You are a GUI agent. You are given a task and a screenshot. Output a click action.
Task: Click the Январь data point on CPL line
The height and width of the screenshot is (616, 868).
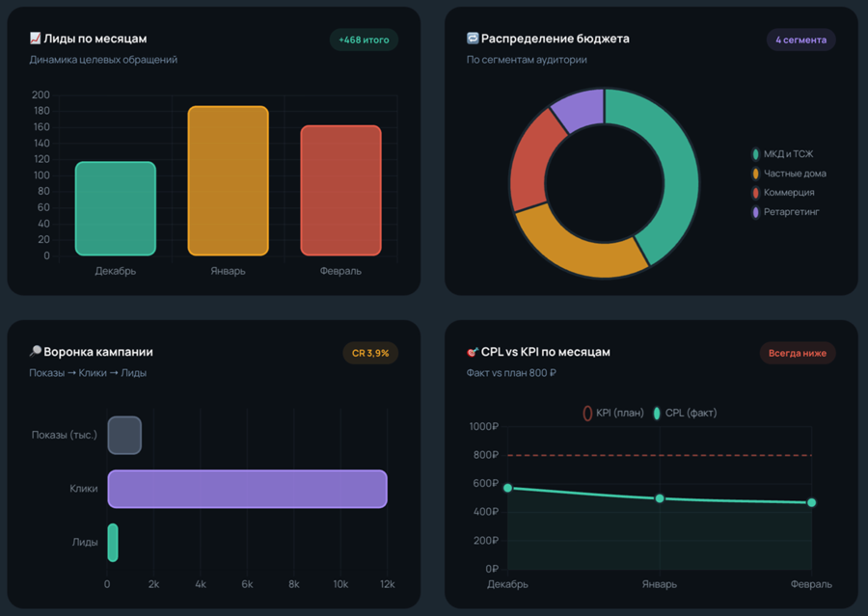pyautogui.click(x=660, y=498)
